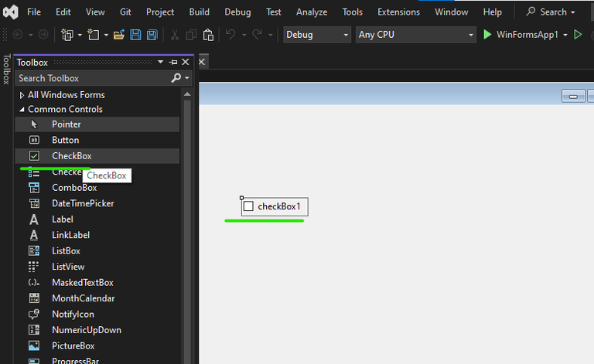Image resolution: width=594 pixels, height=364 pixels.
Task: Click the Undo arrow icon
Action: pos(230,35)
